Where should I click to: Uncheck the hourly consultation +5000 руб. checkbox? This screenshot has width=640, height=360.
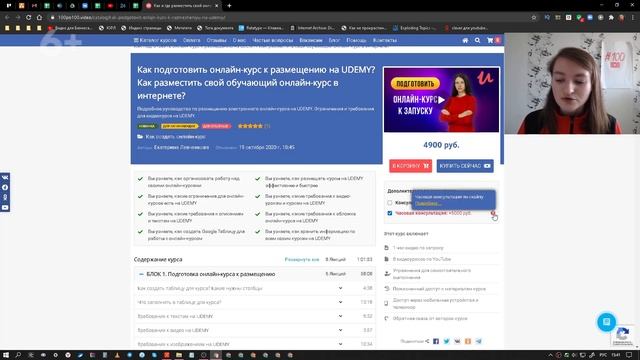[390, 213]
